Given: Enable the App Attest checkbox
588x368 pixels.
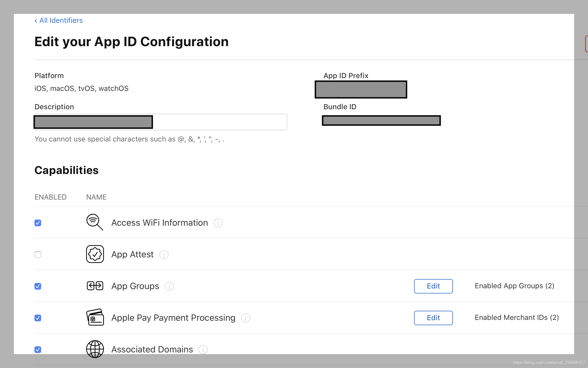Looking at the screenshot, I should 38,255.
